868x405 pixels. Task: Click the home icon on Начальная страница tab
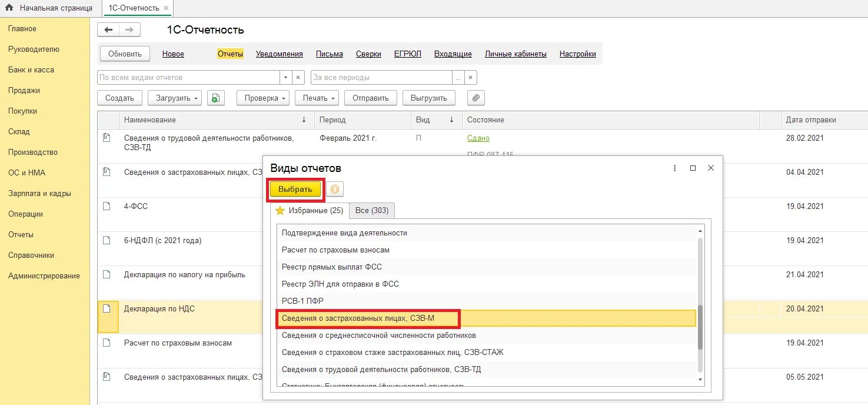[9, 8]
